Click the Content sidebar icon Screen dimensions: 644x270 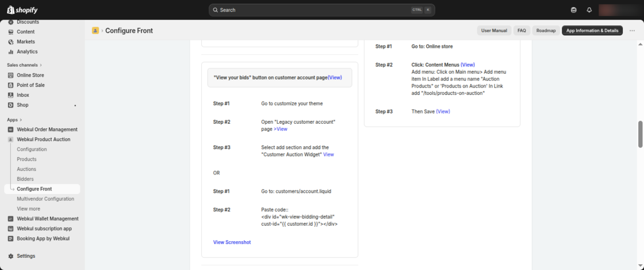point(11,32)
